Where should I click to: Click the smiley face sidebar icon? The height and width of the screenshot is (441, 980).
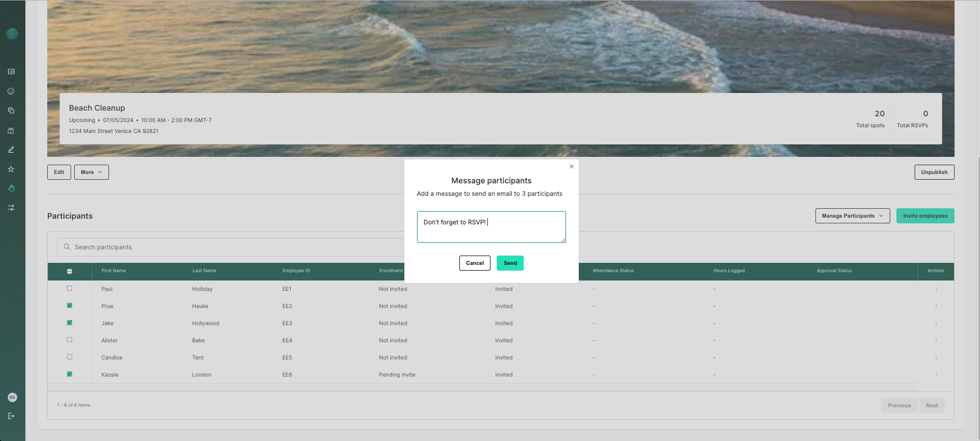tap(11, 91)
